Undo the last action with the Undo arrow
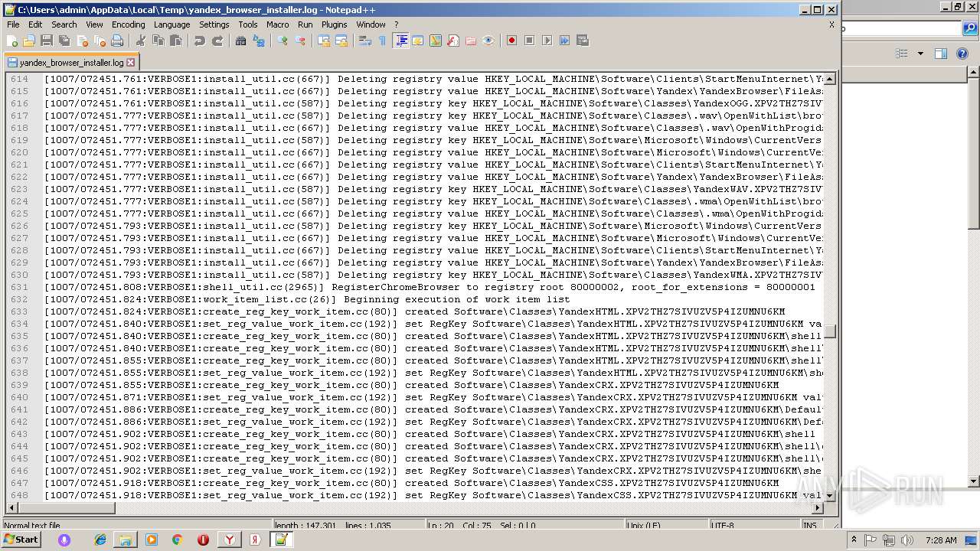The height and width of the screenshot is (551, 980). pyautogui.click(x=199, y=41)
